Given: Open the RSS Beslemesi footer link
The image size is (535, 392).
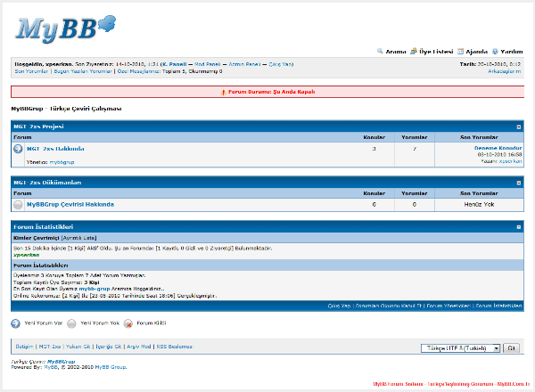Looking at the screenshot, I should click(174, 346).
